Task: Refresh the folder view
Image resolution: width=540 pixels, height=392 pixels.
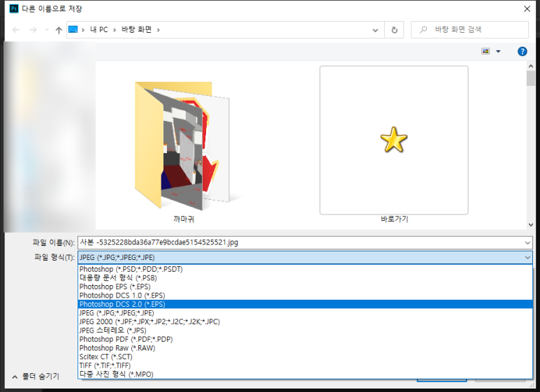Action: pyautogui.click(x=395, y=30)
